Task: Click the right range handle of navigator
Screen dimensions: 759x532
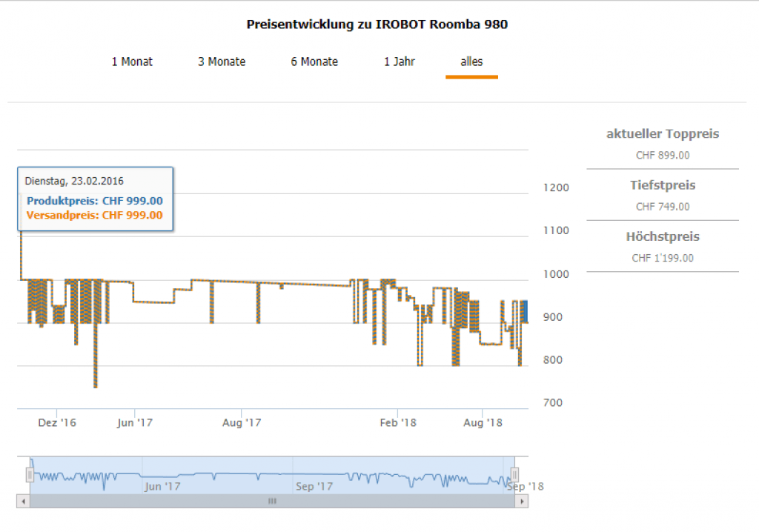Action: pyautogui.click(x=514, y=474)
